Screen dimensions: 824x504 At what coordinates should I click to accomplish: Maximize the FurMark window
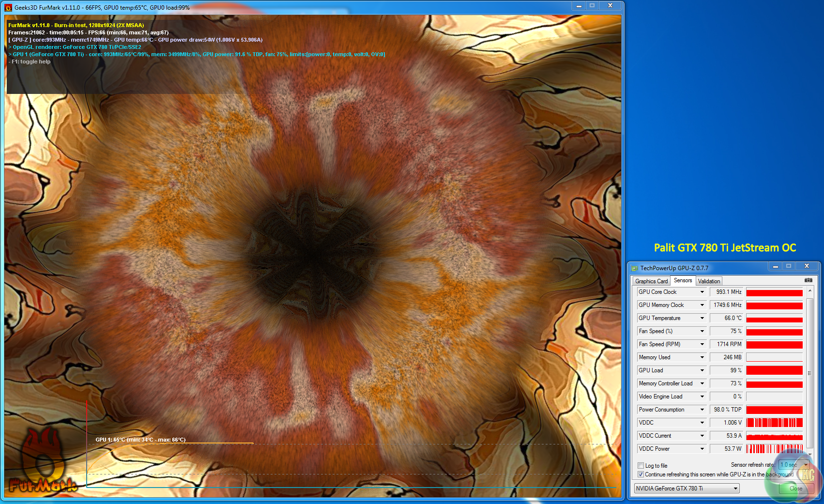[592, 6]
